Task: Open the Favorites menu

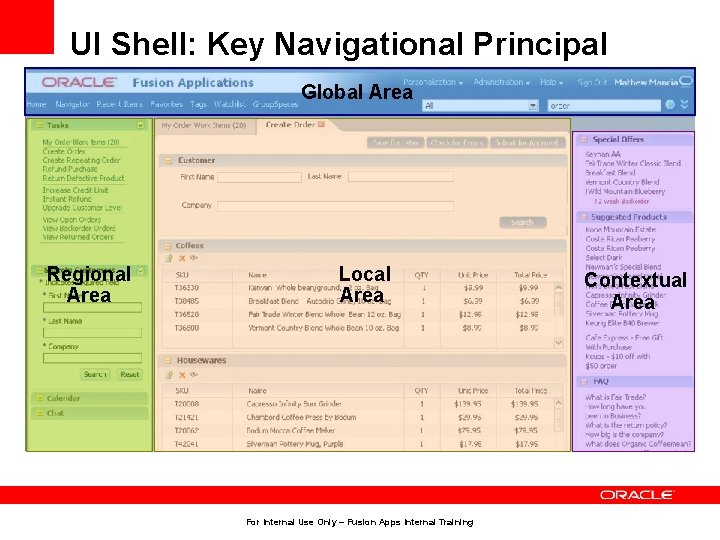Action: coord(166,104)
